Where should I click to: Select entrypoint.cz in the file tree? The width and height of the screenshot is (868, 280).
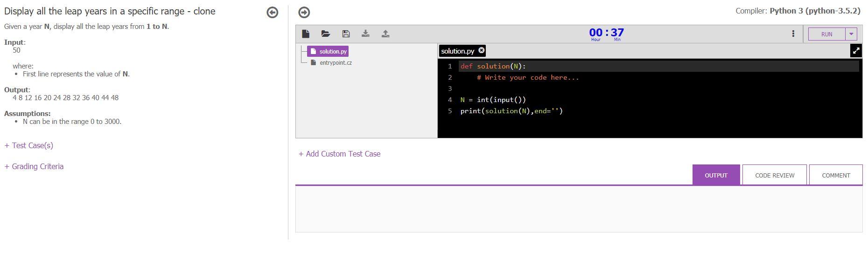point(331,63)
